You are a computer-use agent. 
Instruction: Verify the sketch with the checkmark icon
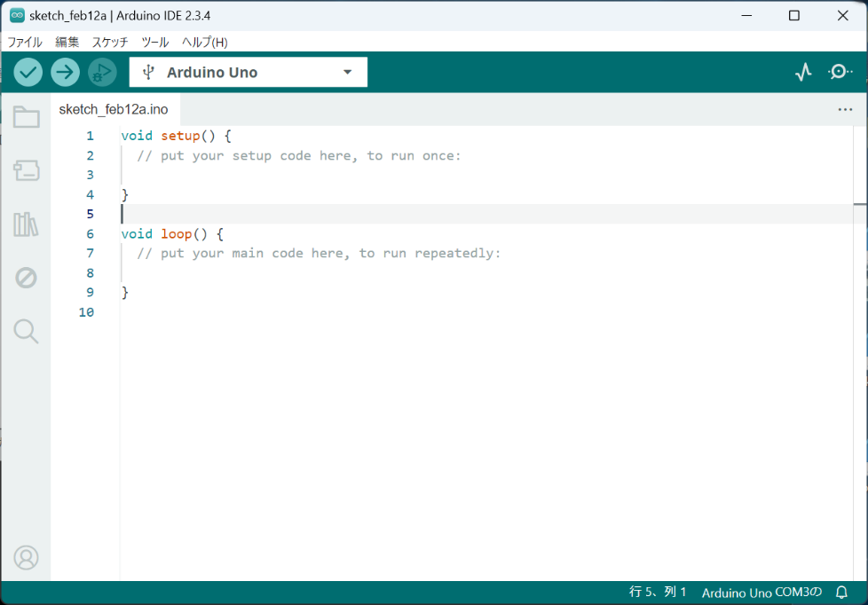pyautogui.click(x=27, y=72)
